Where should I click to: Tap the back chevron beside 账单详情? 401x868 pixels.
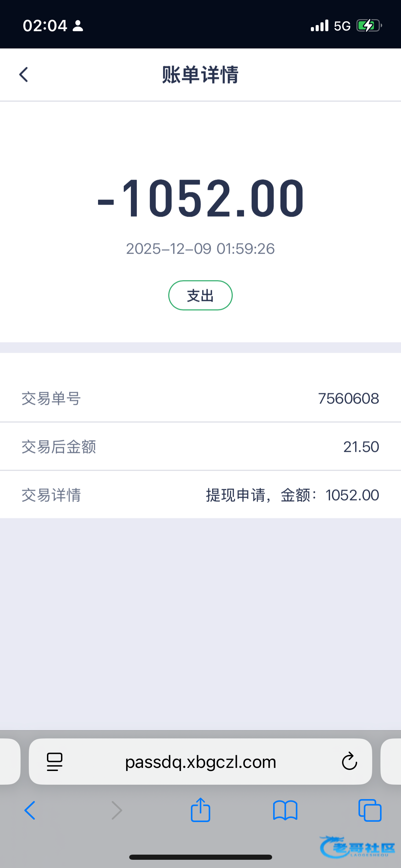24,75
